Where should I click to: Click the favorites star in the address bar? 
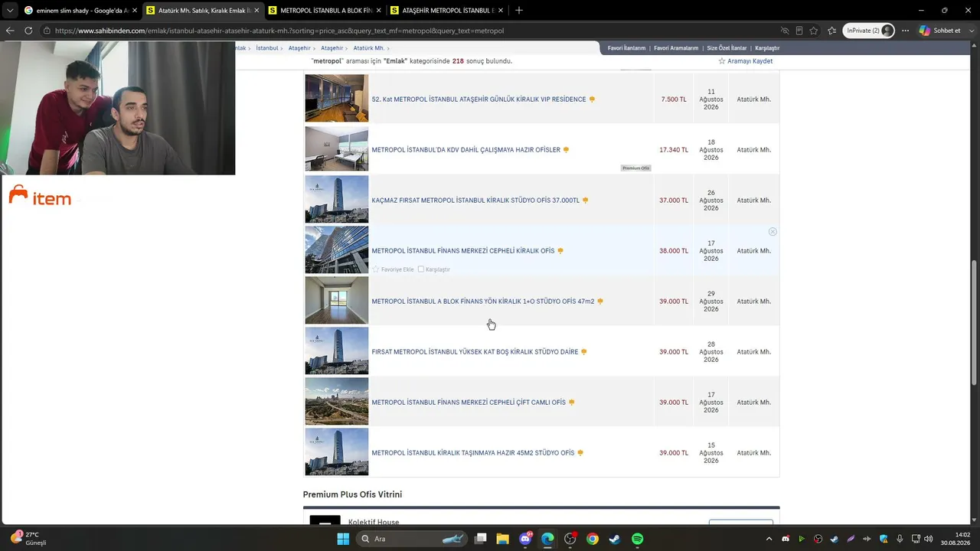coord(814,31)
